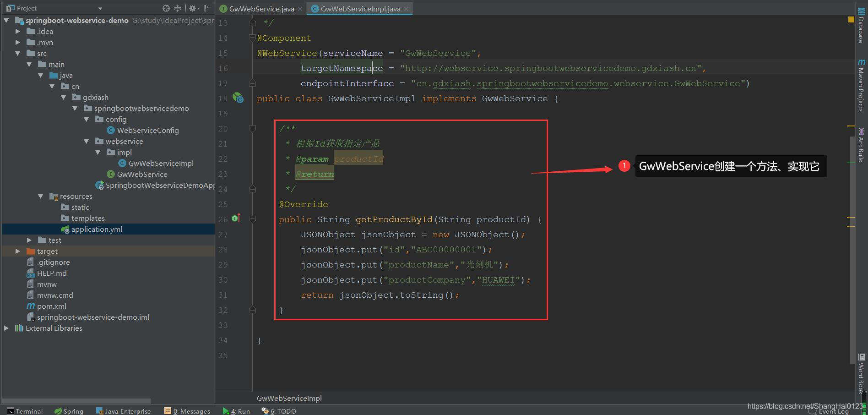Switch to GwWebService.java tab
868x415 pixels.
[x=261, y=9]
